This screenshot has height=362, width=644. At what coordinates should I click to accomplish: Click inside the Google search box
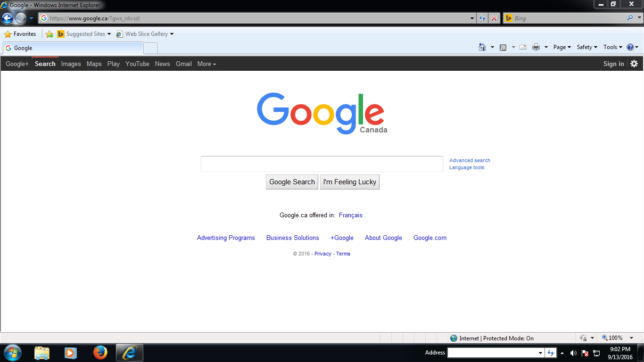[322, 164]
